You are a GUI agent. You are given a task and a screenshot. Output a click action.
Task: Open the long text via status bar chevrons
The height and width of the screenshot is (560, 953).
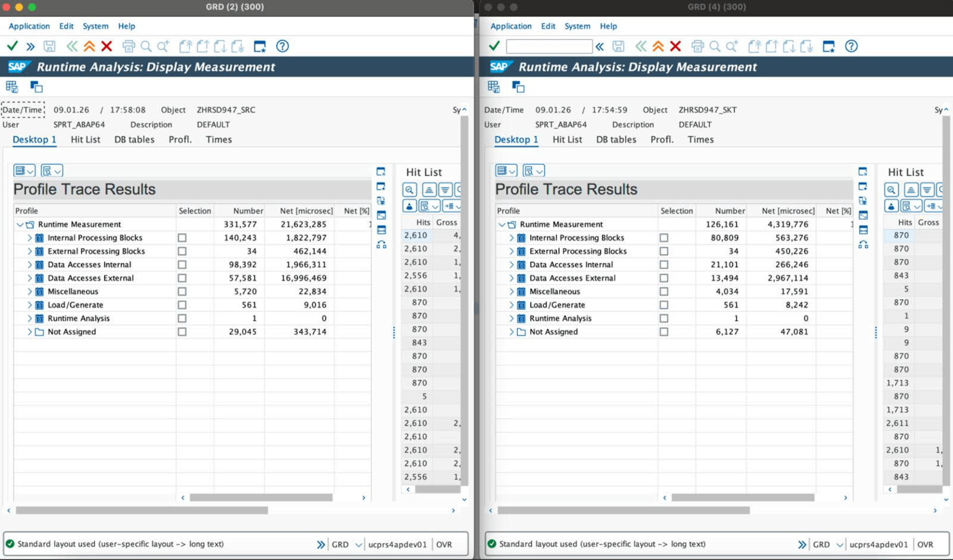320,544
